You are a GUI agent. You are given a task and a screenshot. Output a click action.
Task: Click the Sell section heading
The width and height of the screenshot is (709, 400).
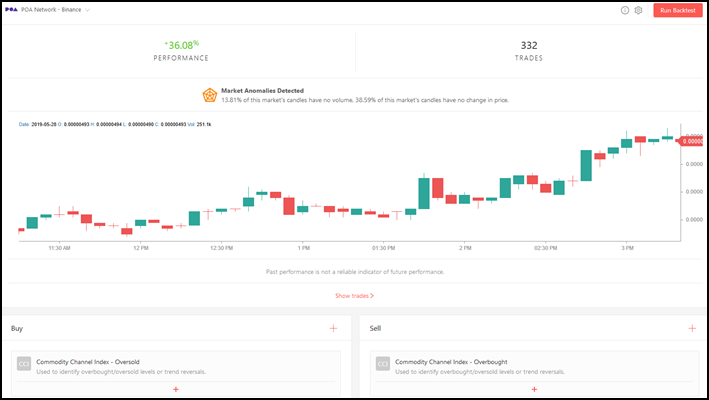tap(375, 328)
